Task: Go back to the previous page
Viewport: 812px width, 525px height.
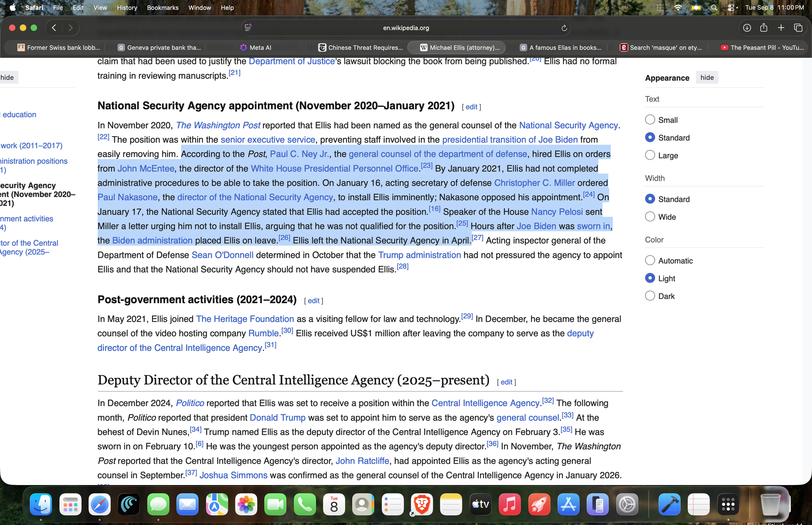Action: pyautogui.click(x=54, y=28)
